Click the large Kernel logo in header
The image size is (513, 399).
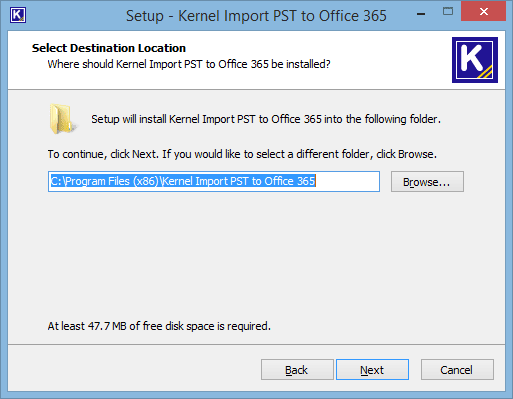[x=475, y=60]
